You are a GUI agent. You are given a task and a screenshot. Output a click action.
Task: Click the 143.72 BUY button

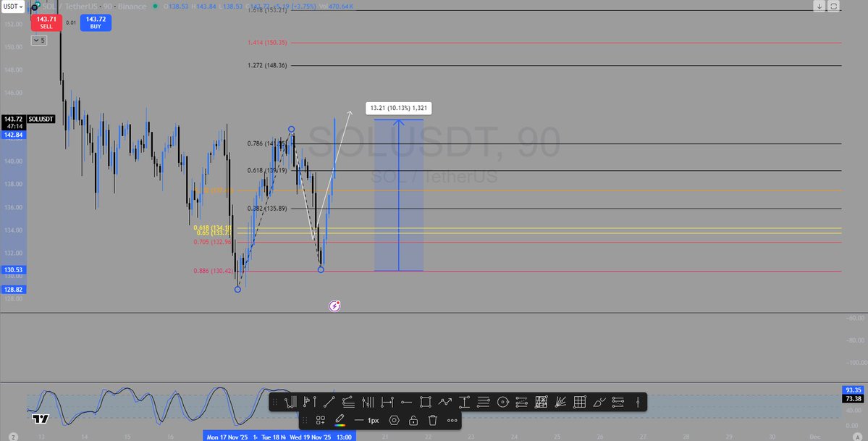coord(96,22)
